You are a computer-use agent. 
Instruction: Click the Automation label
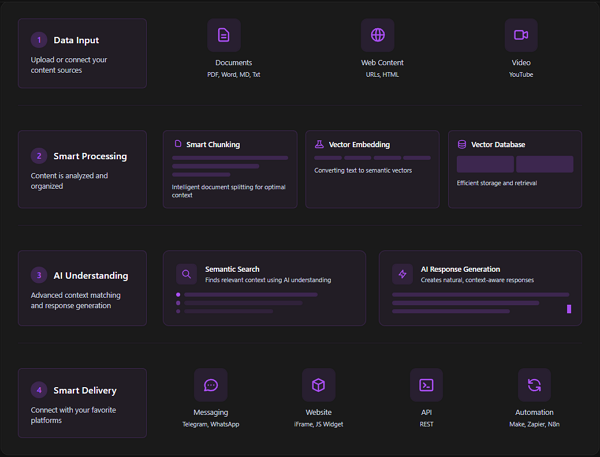[x=534, y=413]
